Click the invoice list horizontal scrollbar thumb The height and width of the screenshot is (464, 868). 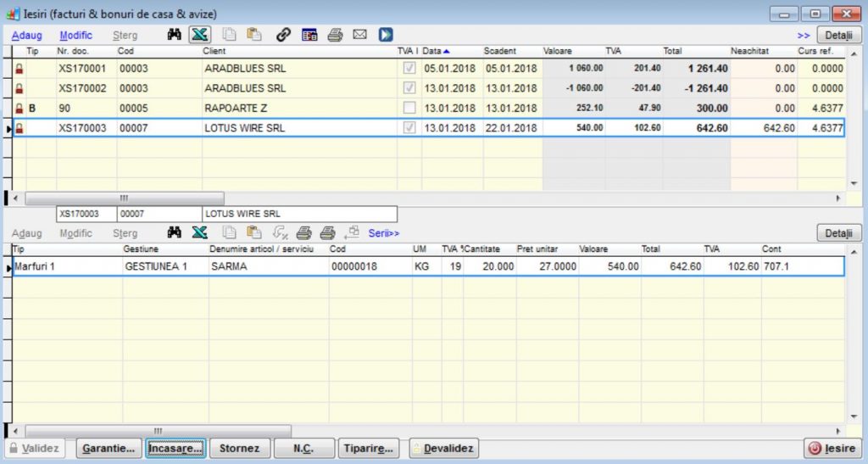[x=124, y=198]
